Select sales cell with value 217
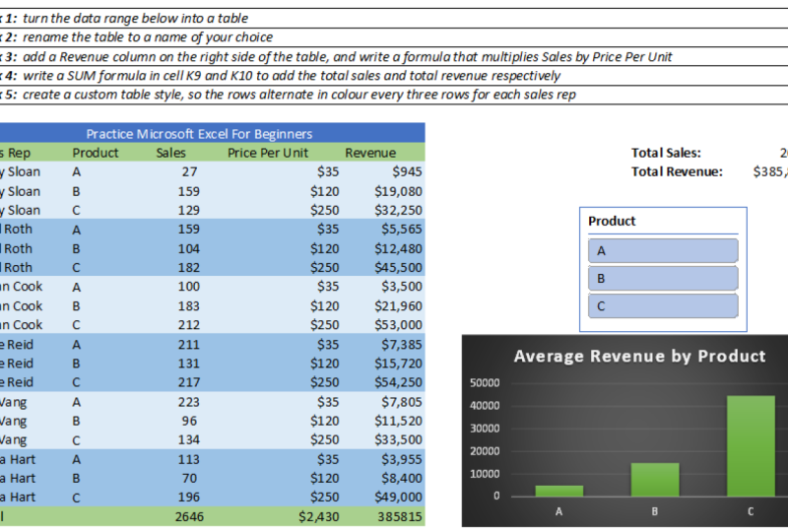 (x=189, y=382)
